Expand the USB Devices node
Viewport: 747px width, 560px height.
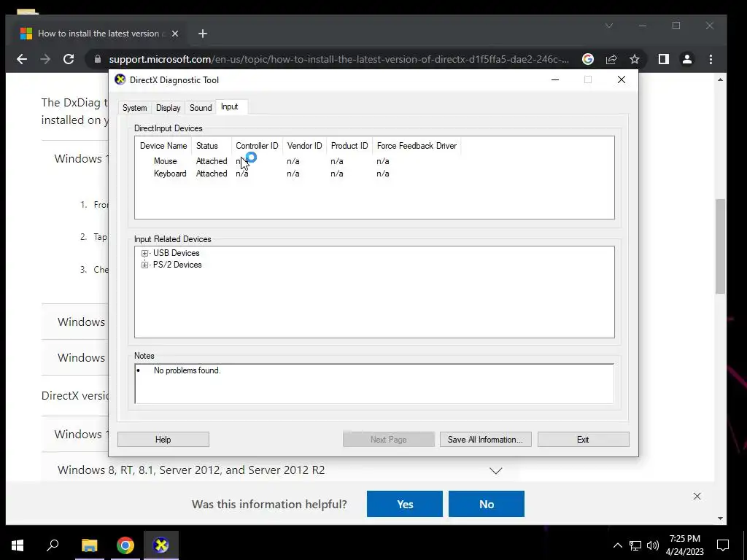145,253
